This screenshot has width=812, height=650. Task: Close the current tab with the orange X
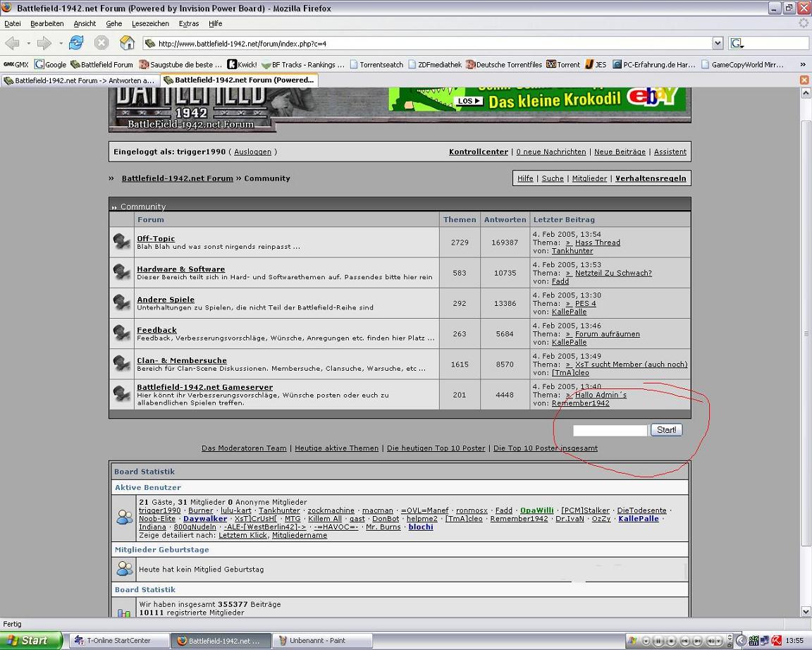pos(804,80)
